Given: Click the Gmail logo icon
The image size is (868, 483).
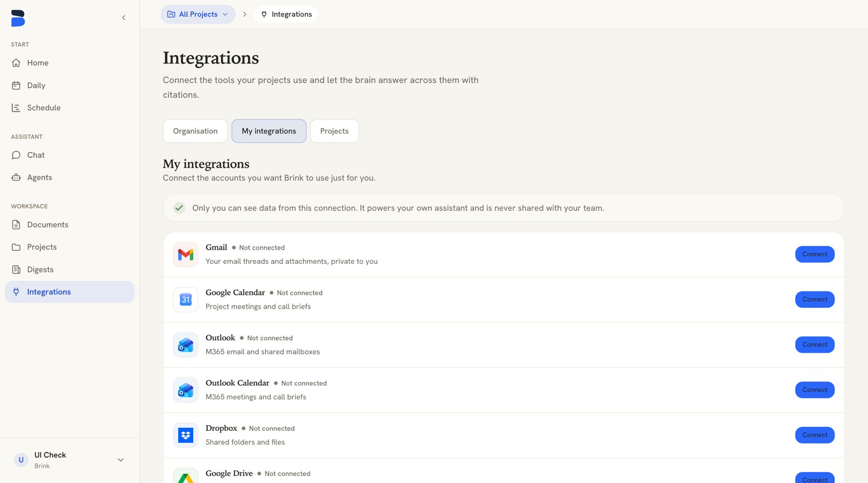Looking at the screenshot, I should pos(186,255).
